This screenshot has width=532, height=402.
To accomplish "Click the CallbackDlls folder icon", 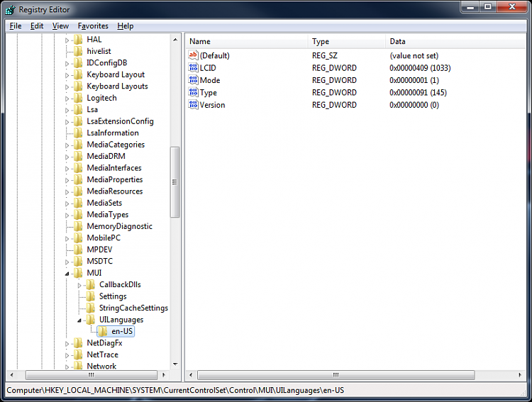I will tap(91, 285).
